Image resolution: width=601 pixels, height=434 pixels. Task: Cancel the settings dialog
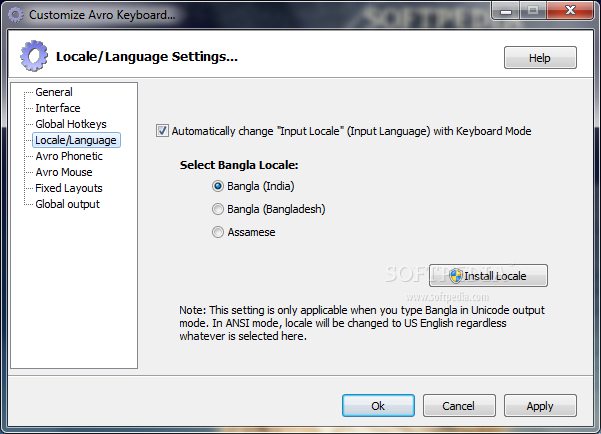tap(459, 406)
